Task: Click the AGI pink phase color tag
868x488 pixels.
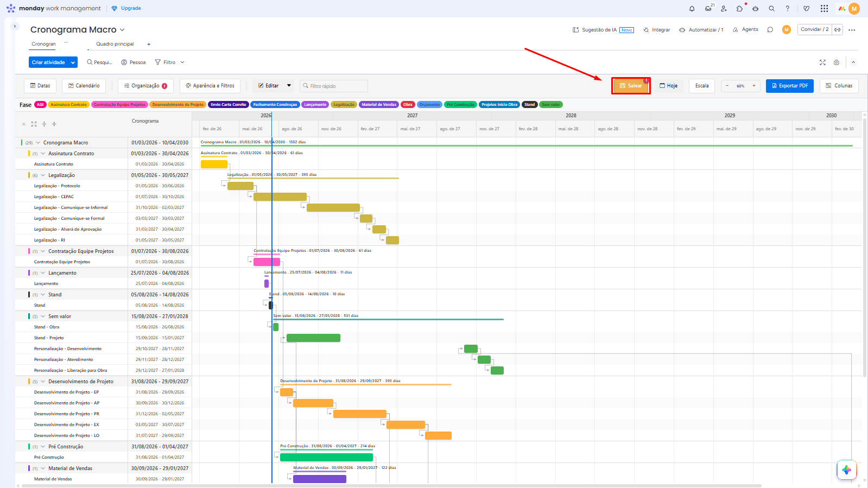Action: pyautogui.click(x=40, y=105)
